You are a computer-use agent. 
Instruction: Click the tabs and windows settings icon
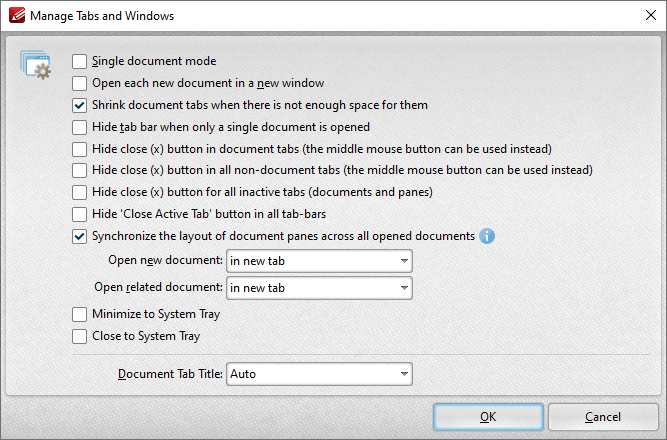[x=35, y=65]
